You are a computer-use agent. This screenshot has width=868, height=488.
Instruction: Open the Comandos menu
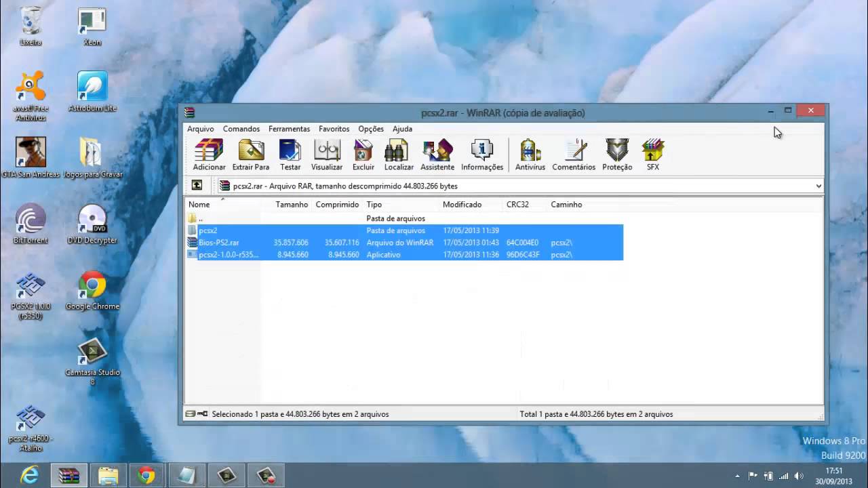[241, 129]
